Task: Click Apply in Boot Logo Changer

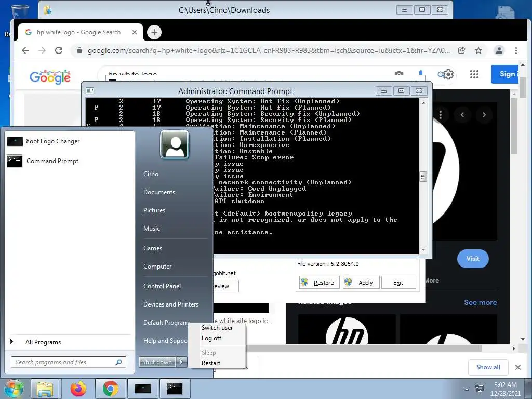Action: (361, 282)
